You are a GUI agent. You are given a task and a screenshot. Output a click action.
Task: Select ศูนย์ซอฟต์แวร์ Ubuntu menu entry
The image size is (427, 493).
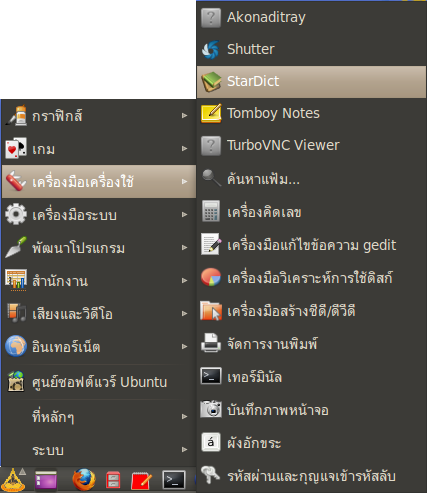pyautogui.click(x=99, y=382)
